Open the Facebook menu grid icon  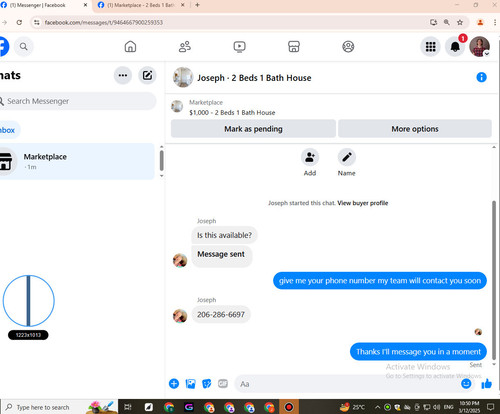click(x=430, y=47)
